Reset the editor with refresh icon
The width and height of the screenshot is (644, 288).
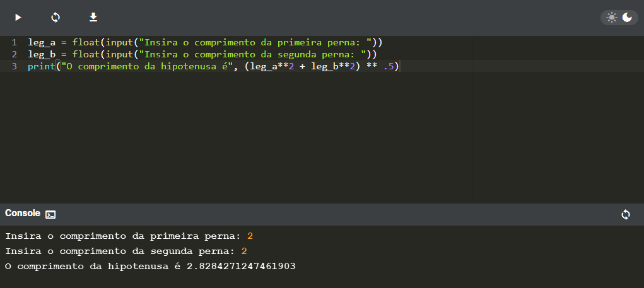point(56,17)
